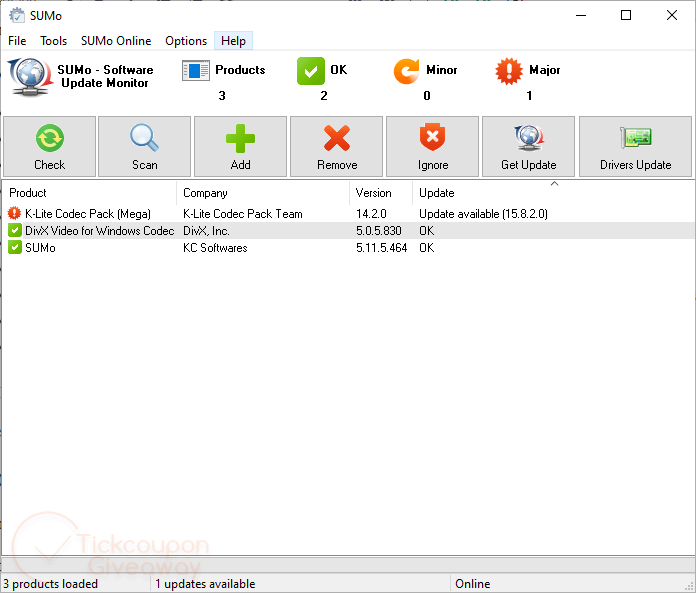This screenshot has height=593, width=696.
Task: Click the window resize grip in status bar
Action: 689,586
